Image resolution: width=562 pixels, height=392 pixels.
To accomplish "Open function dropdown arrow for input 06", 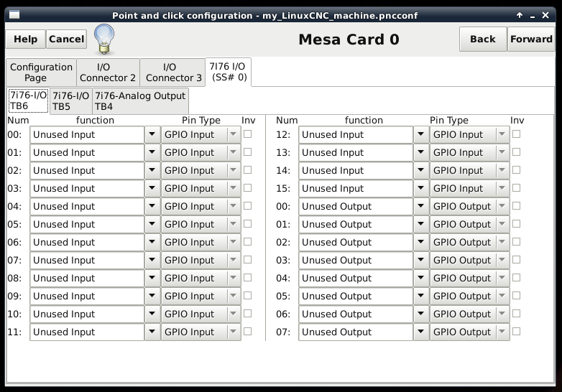I will [x=152, y=243].
